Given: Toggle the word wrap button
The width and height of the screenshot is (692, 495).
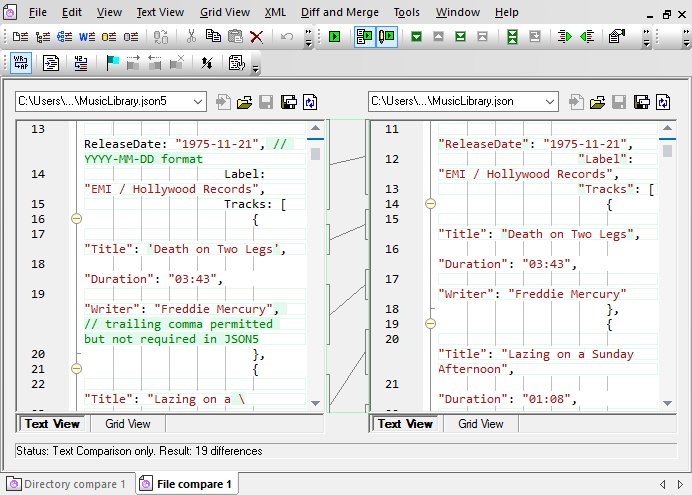Looking at the screenshot, I should (x=20, y=63).
